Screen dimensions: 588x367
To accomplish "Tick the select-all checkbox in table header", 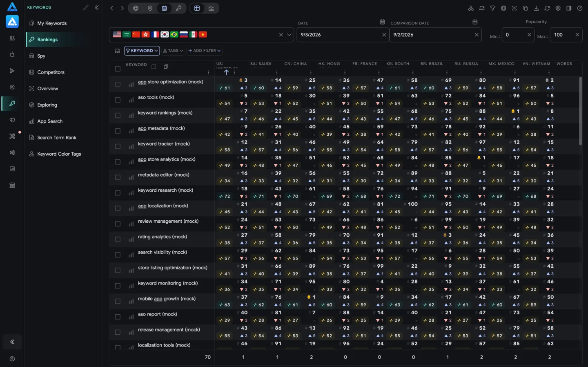I will [118, 69].
